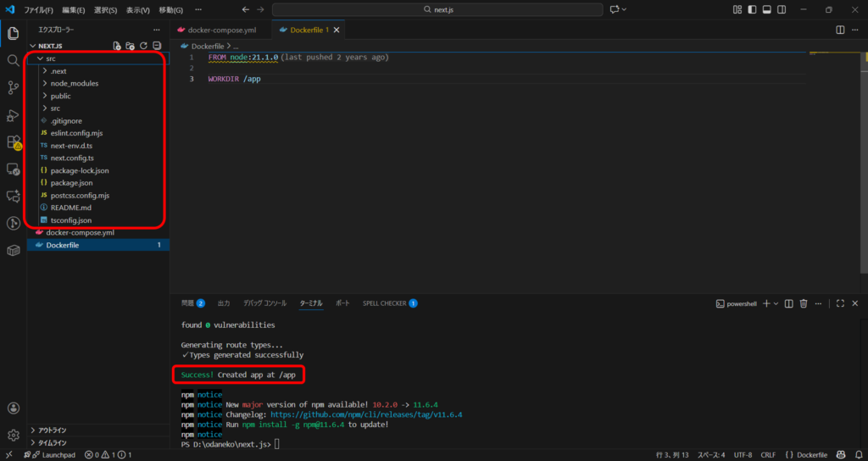Click the New File icon in explorer
The width and height of the screenshot is (868, 461).
click(117, 46)
